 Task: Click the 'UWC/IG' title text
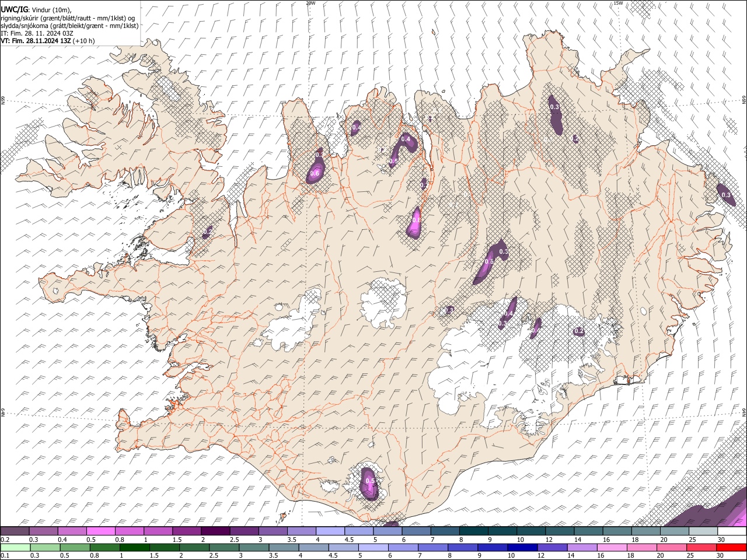pyautogui.click(x=14, y=9)
